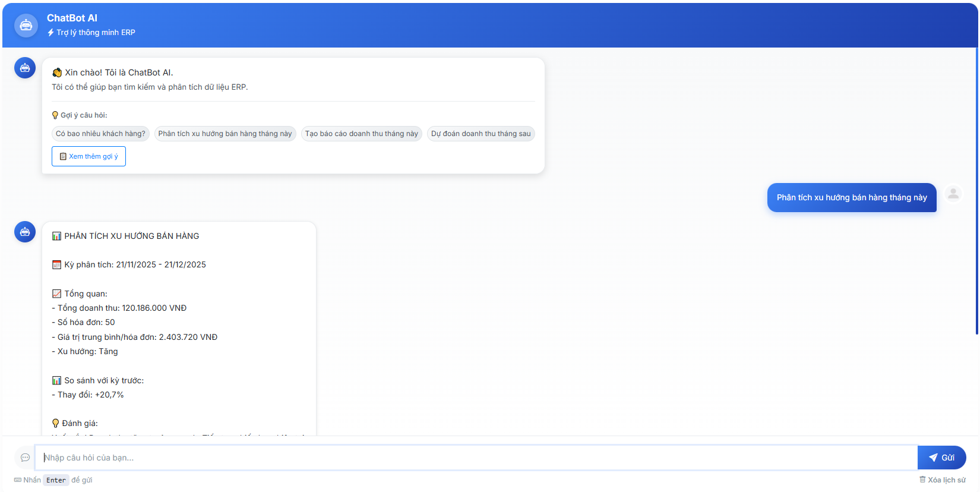The height and width of the screenshot is (492, 980).
Task: Click 'Trợ lý thông minh ERP' subtitle
Action: (96, 33)
